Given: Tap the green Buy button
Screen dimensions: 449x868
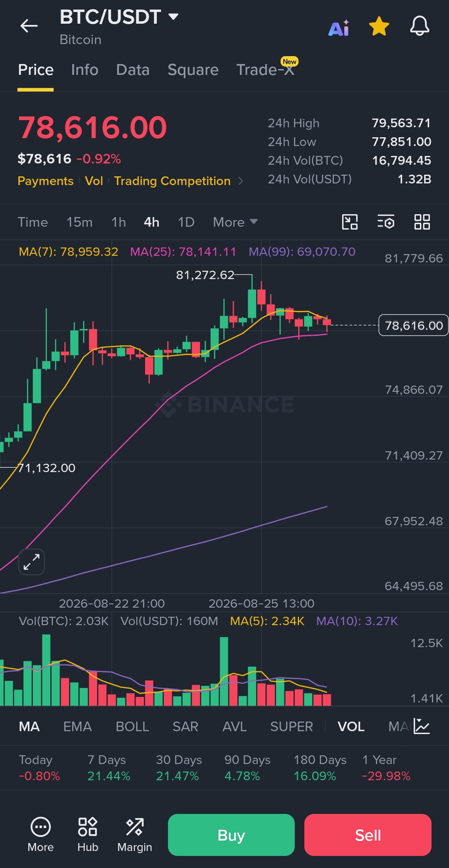Looking at the screenshot, I should coord(231,835).
